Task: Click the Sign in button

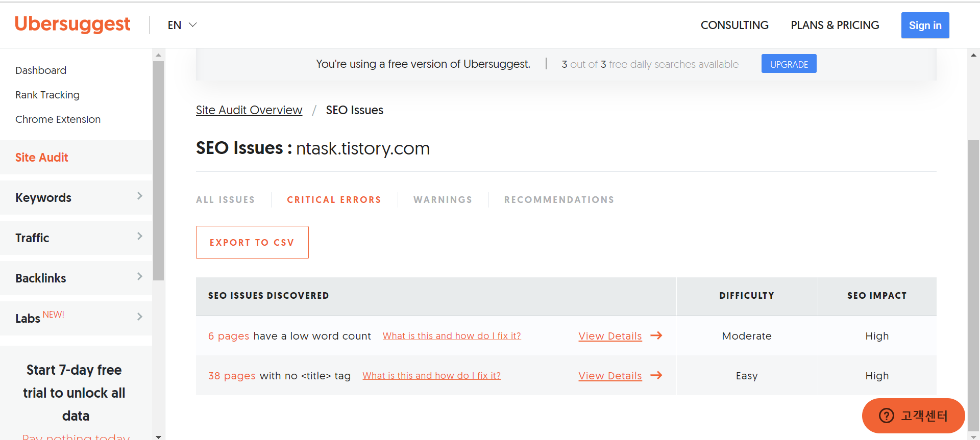Action: click(x=925, y=25)
